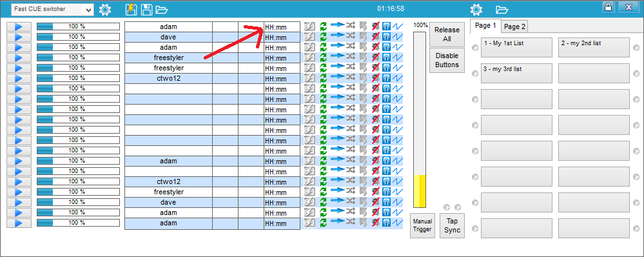Click 100 % intensity bar of bottom adam row
644x257 pixels.
(x=78, y=223)
